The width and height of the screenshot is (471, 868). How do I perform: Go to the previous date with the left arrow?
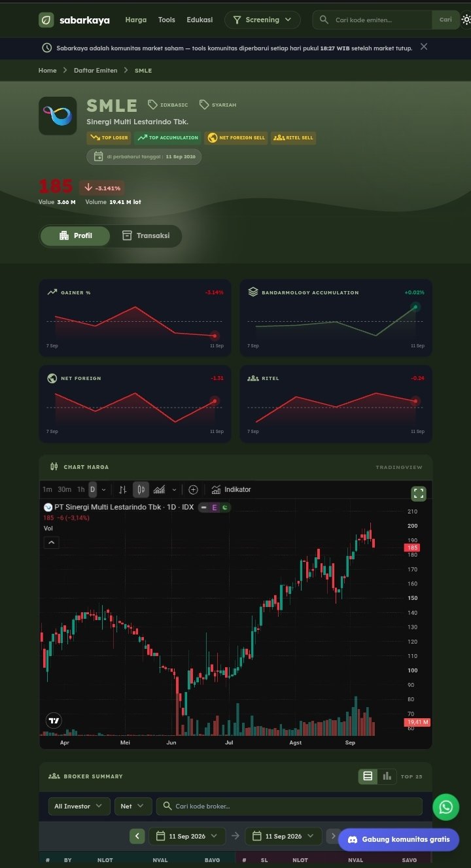coord(137,836)
